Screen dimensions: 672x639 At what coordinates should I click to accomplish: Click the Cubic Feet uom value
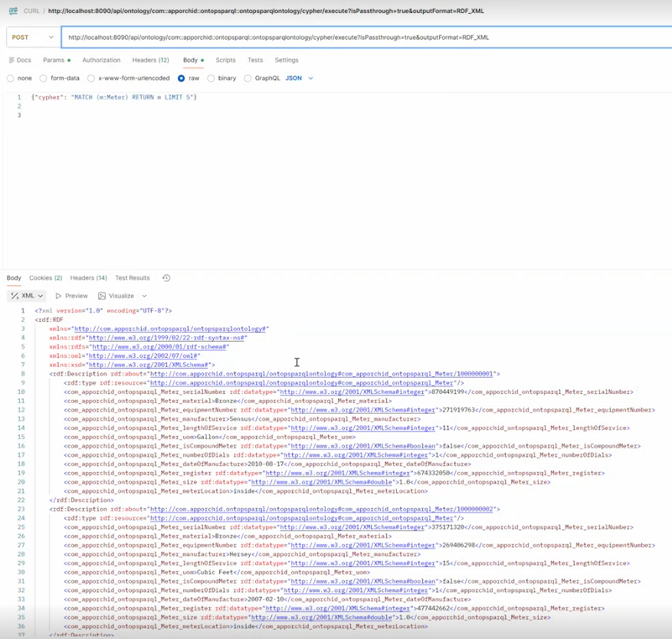(x=215, y=572)
